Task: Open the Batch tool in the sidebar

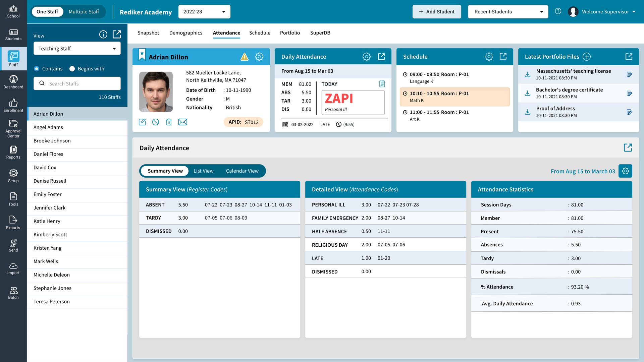Action: pos(13,292)
